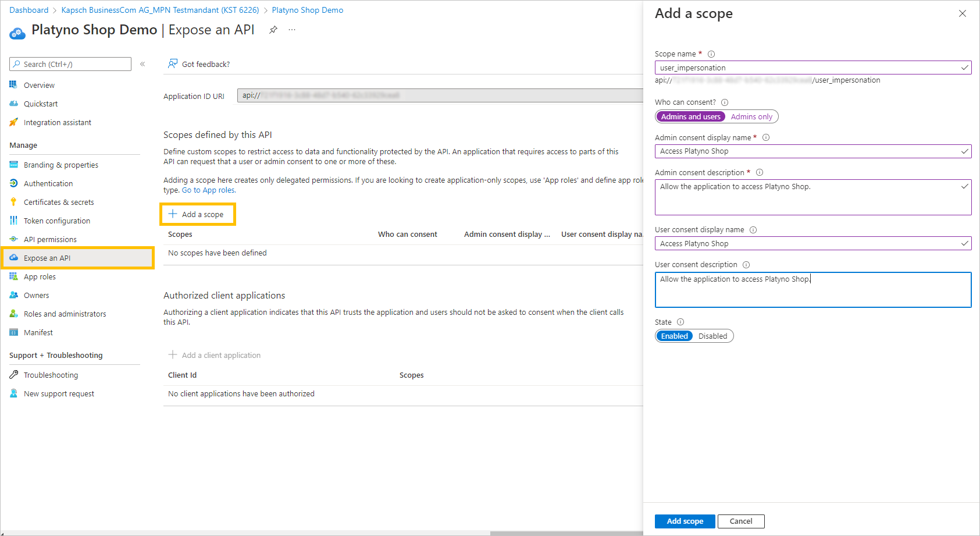The height and width of the screenshot is (536, 980).
Task: Click the Who can consent column header
Action: 407,235
